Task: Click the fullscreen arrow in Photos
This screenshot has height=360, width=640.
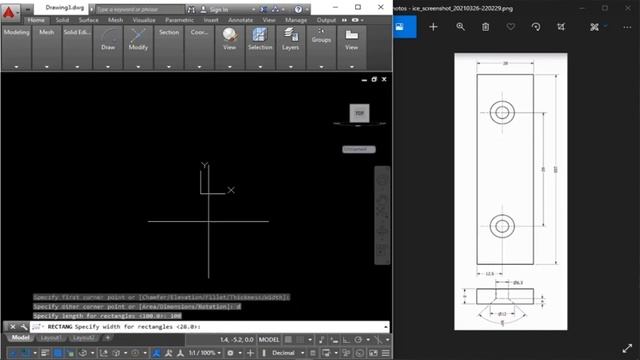Action: [x=627, y=349]
